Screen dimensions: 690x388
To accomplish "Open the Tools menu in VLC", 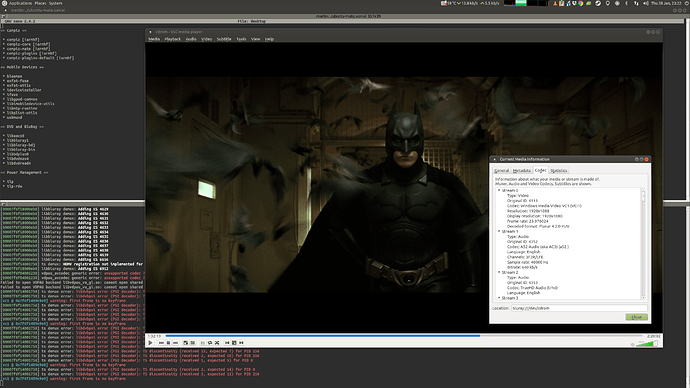I will point(241,39).
